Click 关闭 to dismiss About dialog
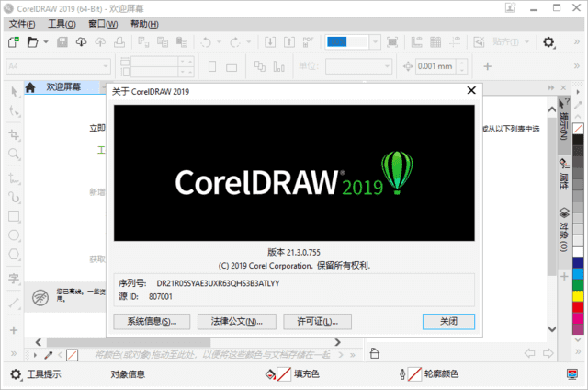 448,321
